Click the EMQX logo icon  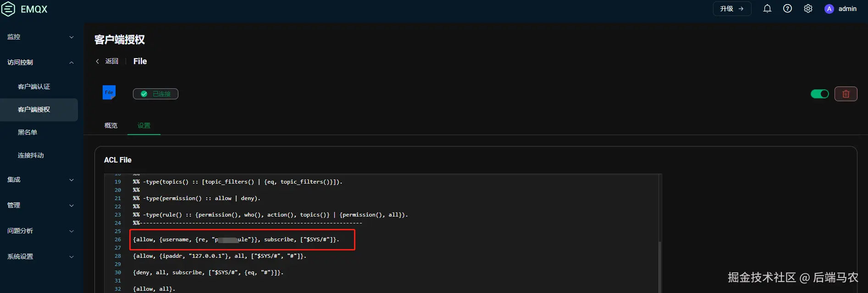point(8,9)
